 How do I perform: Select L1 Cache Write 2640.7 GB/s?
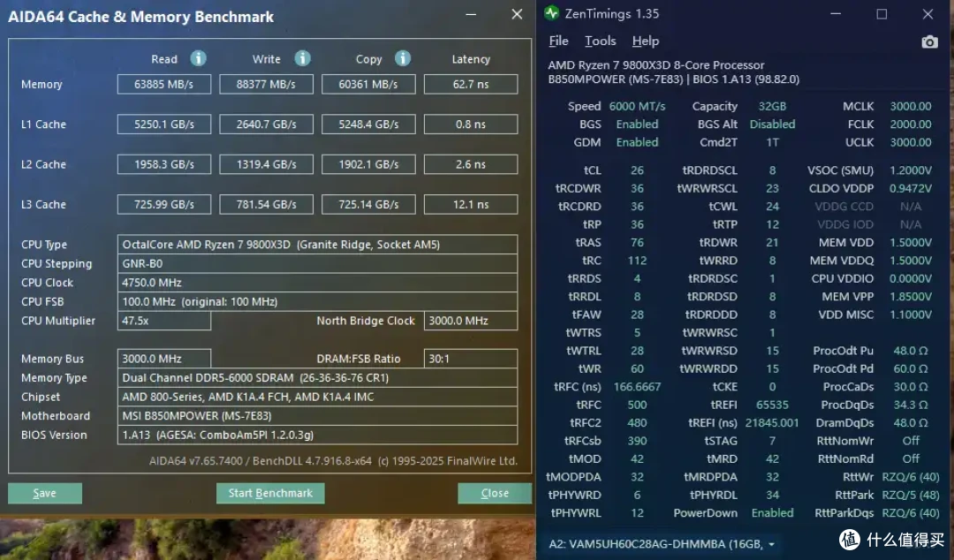[x=267, y=125]
